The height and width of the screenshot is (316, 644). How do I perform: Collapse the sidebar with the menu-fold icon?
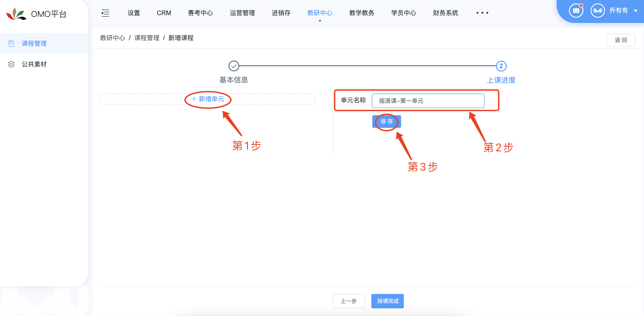coord(105,13)
